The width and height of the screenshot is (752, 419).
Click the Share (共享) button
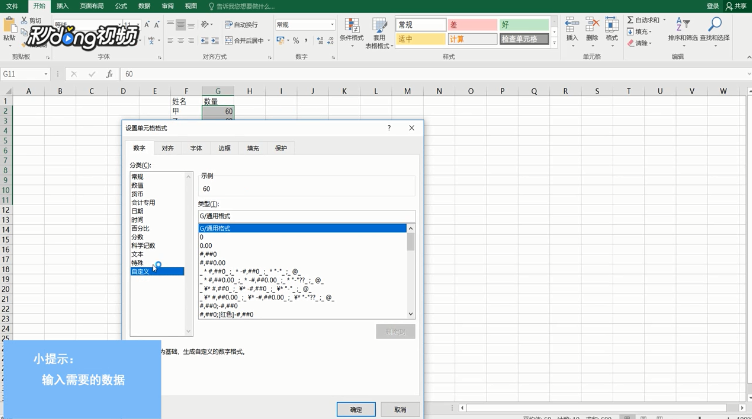(x=736, y=6)
